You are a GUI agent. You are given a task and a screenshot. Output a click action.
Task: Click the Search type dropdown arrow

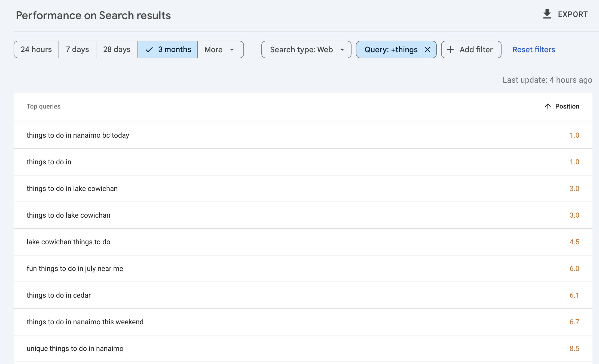(342, 50)
